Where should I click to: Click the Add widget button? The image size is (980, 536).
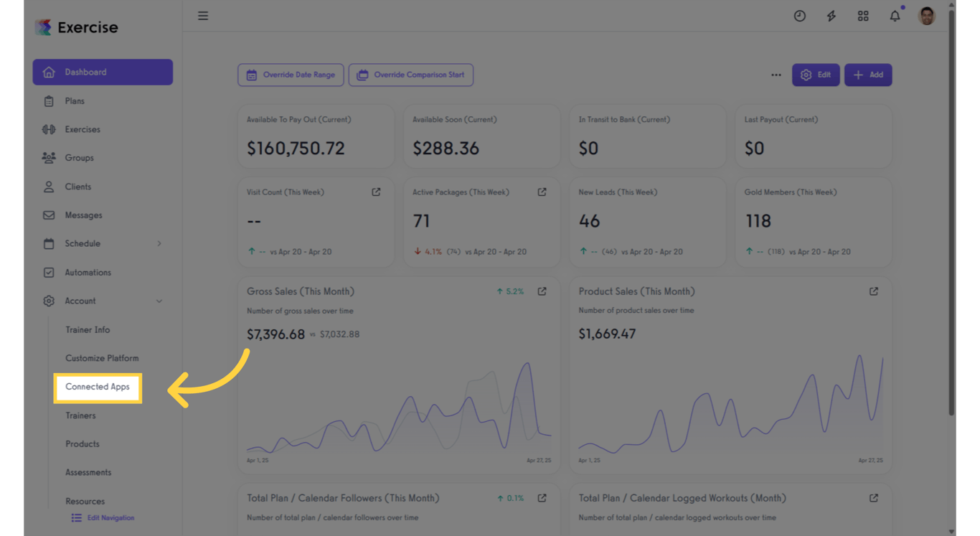[x=867, y=75]
